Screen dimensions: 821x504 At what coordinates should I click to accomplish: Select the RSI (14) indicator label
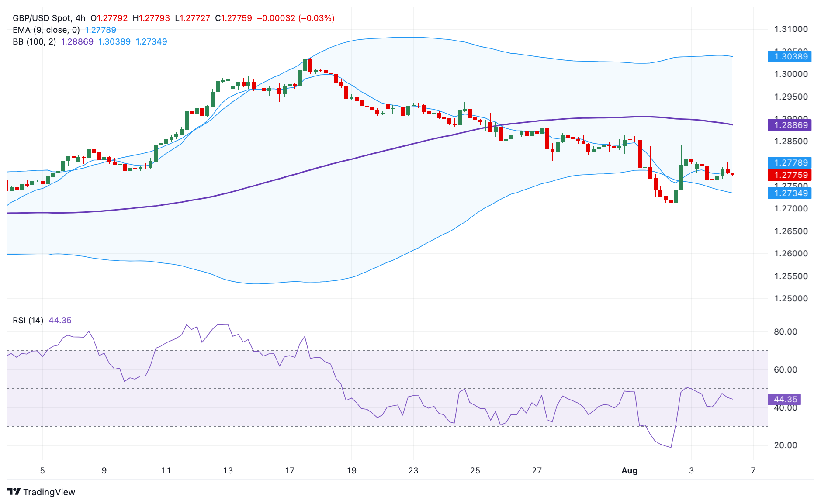(x=28, y=320)
